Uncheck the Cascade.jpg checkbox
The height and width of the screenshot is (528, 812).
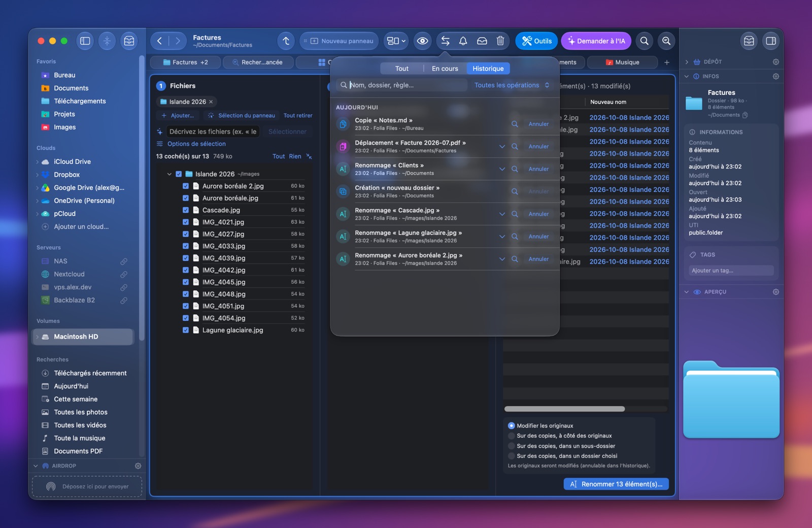click(186, 210)
